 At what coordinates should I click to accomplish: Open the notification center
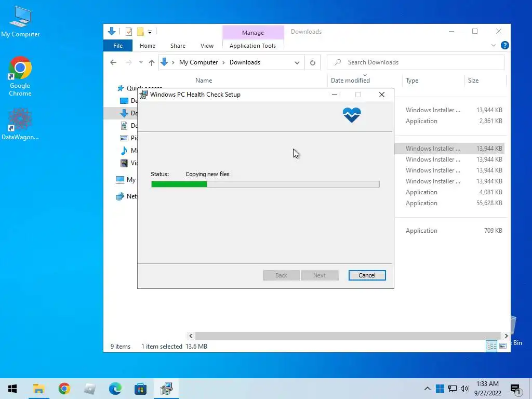[515, 390]
